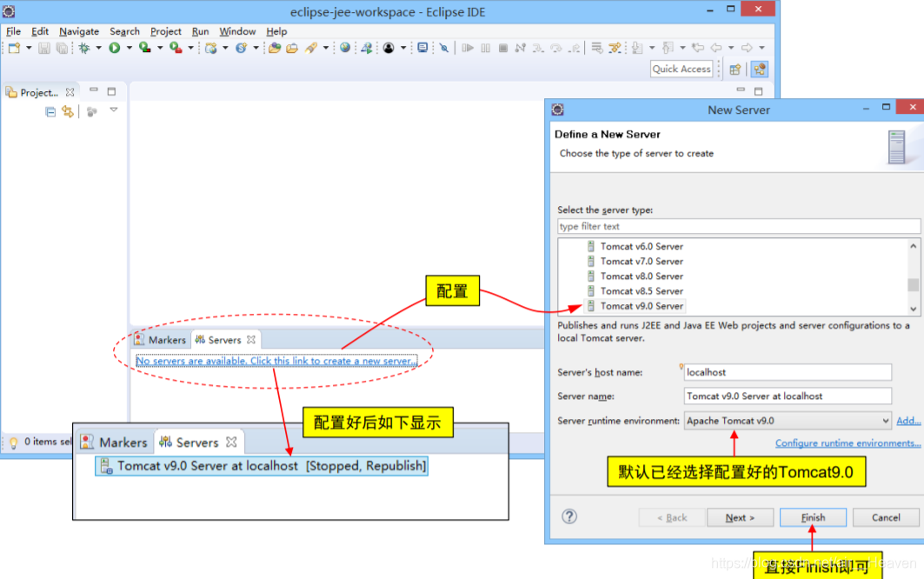Screen dimensions: 924x579
Task: Open the dropdown arrow beside External Tools icon
Action: 190,49
